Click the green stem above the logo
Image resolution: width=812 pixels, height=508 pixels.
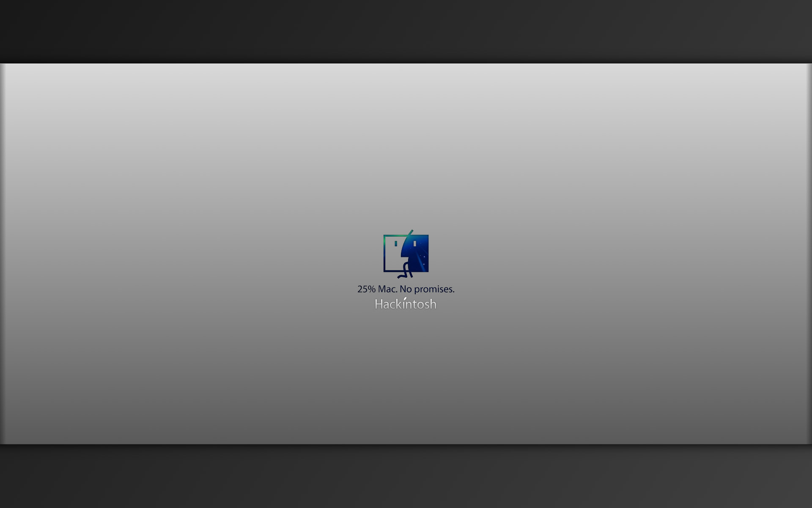[x=410, y=232]
